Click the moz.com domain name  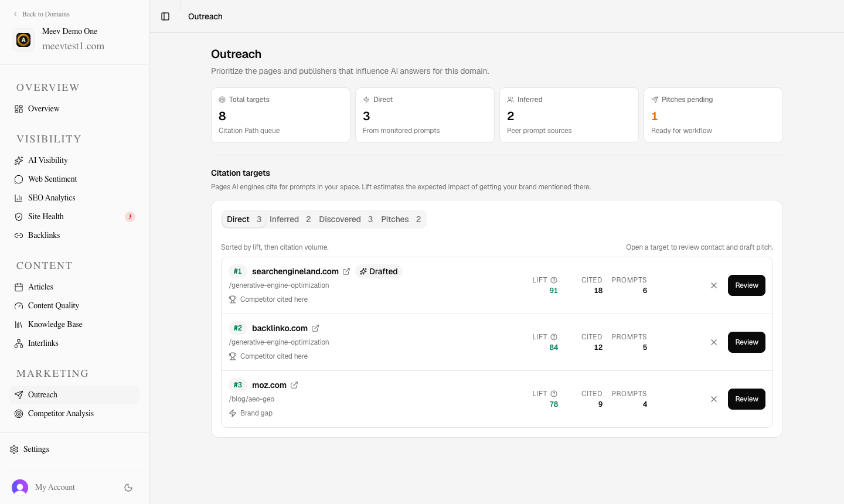[x=269, y=385]
